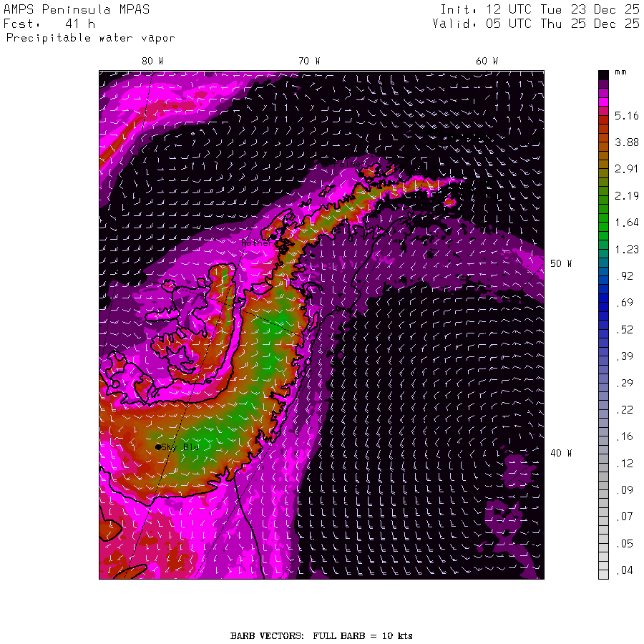Click the 1.64 colorbar value label
The image size is (644, 644).
point(627,223)
